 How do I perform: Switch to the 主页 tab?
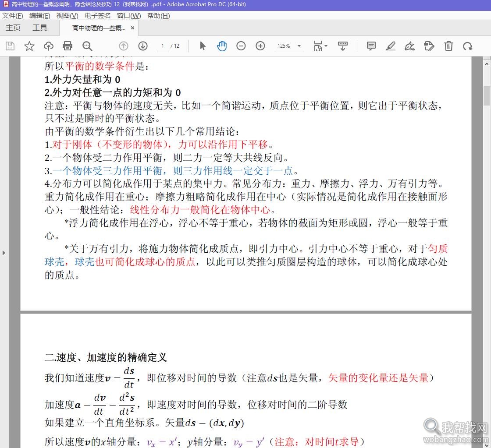(x=13, y=28)
